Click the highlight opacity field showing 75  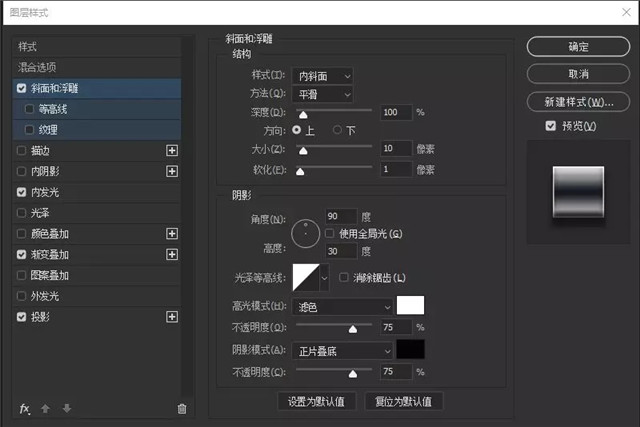tap(396, 327)
